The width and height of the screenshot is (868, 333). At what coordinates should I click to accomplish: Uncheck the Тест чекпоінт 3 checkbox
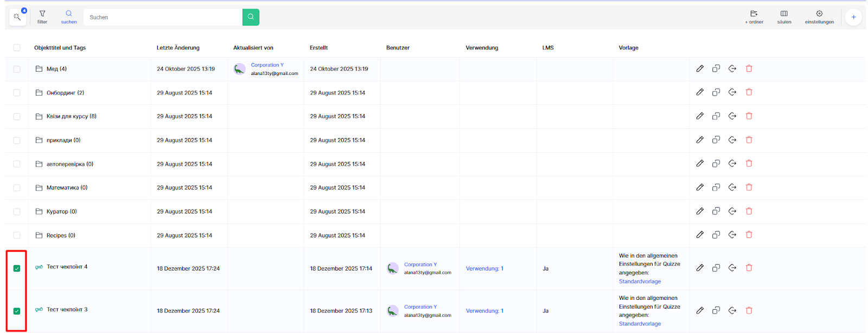[17, 311]
